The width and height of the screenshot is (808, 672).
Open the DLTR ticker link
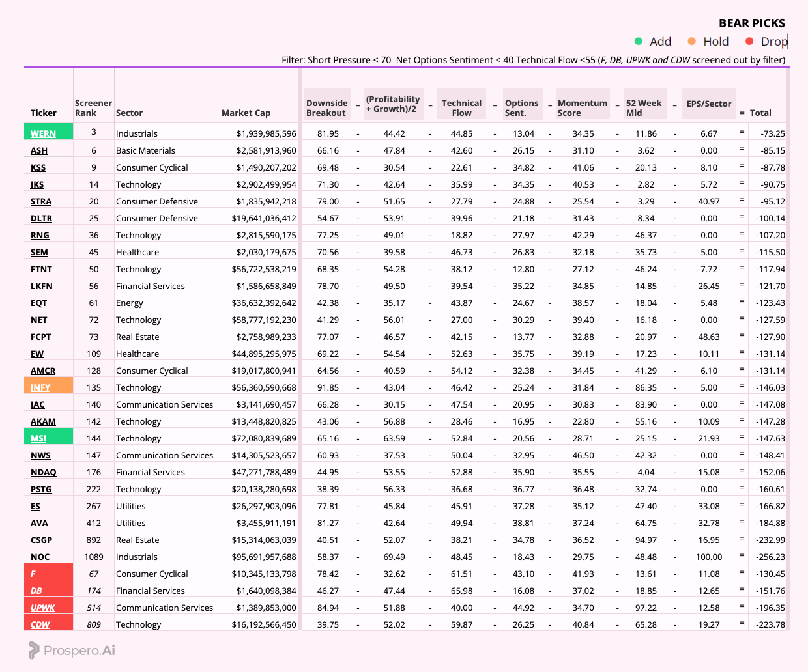coord(41,218)
